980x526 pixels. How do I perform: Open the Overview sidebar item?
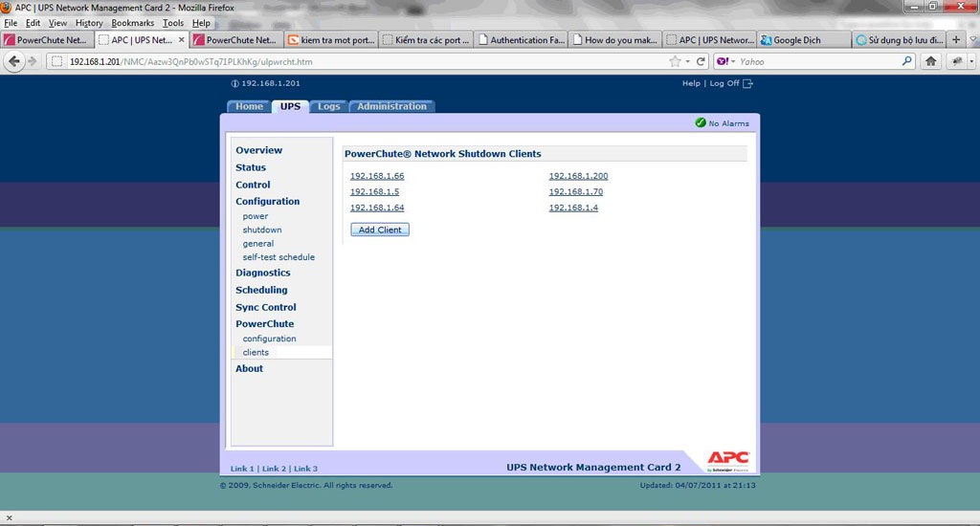click(258, 150)
